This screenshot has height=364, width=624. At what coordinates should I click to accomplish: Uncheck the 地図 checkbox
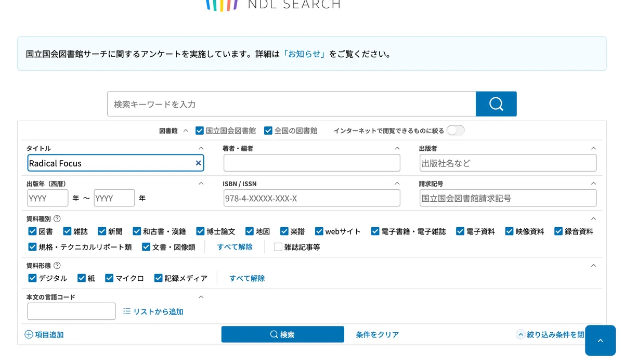pos(250,231)
